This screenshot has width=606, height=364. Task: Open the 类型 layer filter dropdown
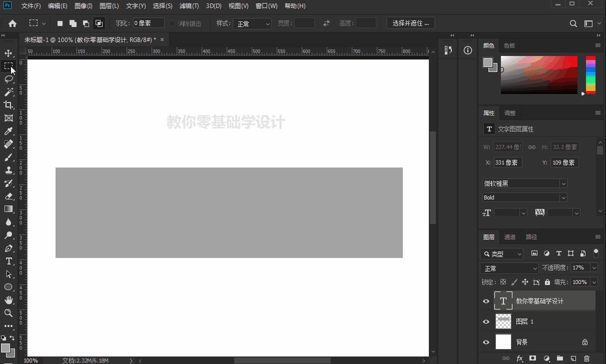(x=501, y=253)
